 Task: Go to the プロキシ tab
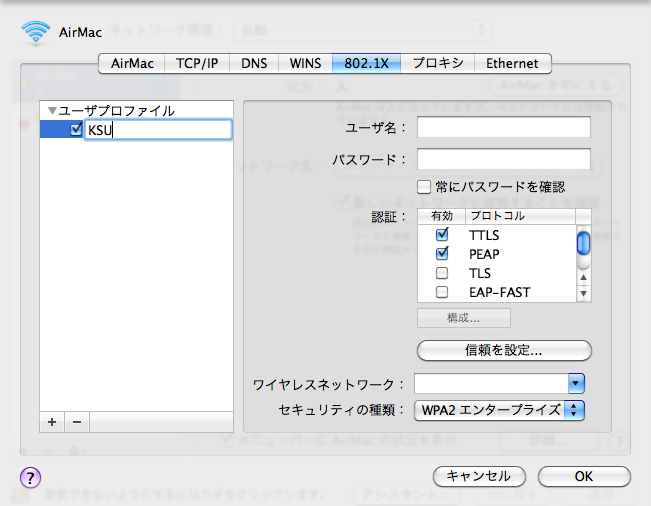pos(438,64)
